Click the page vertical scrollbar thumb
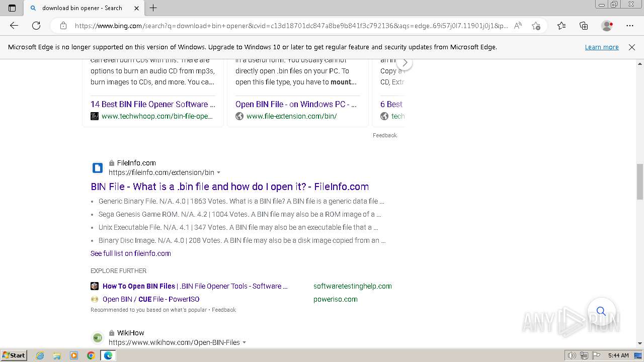This screenshot has height=362, width=644. click(640, 182)
